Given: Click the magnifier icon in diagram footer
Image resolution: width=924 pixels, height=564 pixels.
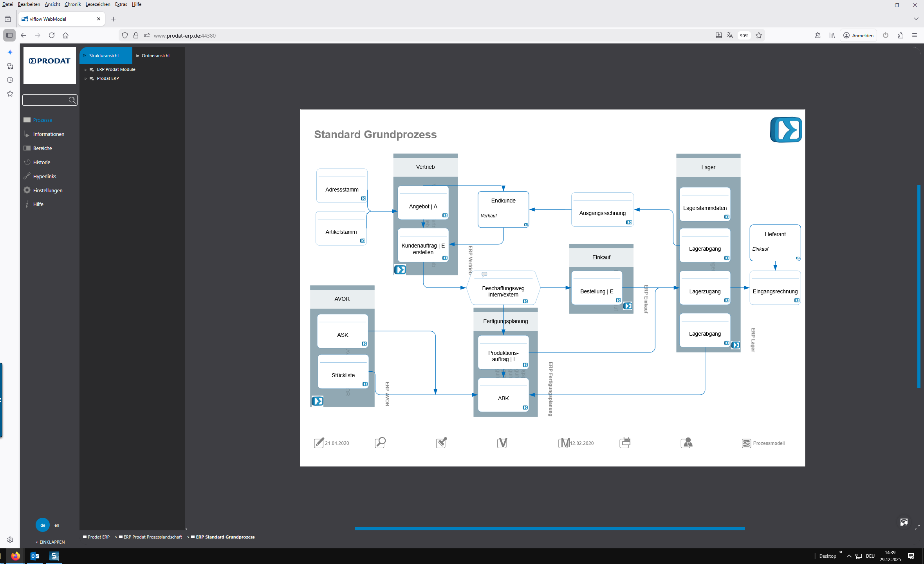Looking at the screenshot, I should 380,443.
